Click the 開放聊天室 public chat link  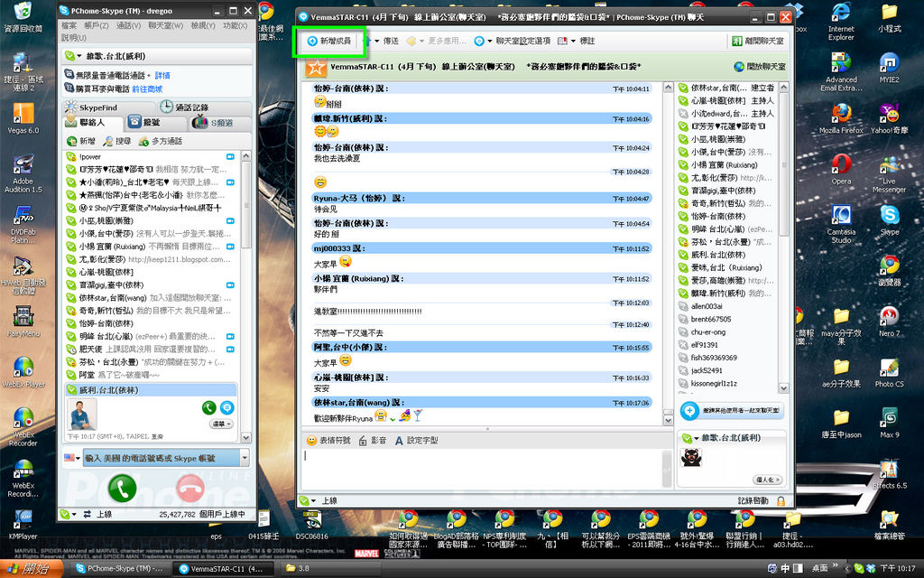(760, 67)
